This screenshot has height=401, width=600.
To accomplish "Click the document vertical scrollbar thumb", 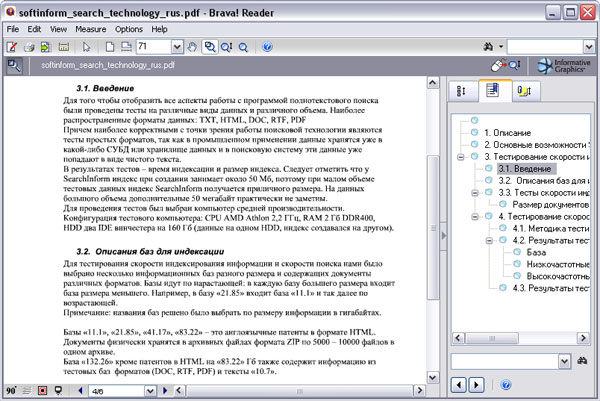I will [x=433, y=228].
